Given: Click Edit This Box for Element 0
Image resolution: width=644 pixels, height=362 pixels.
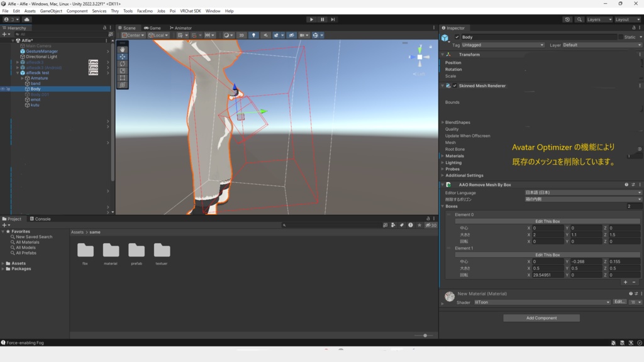Looking at the screenshot, I should [547, 221].
